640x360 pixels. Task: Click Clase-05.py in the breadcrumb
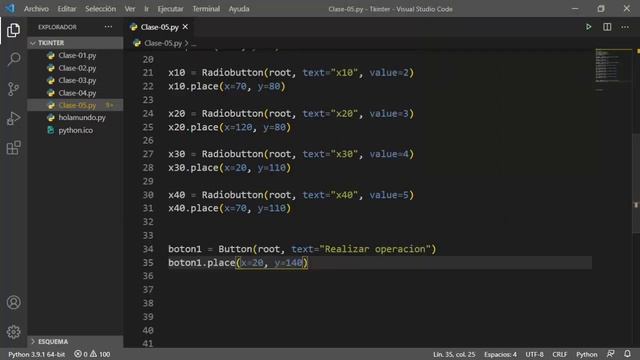click(x=163, y=43)
